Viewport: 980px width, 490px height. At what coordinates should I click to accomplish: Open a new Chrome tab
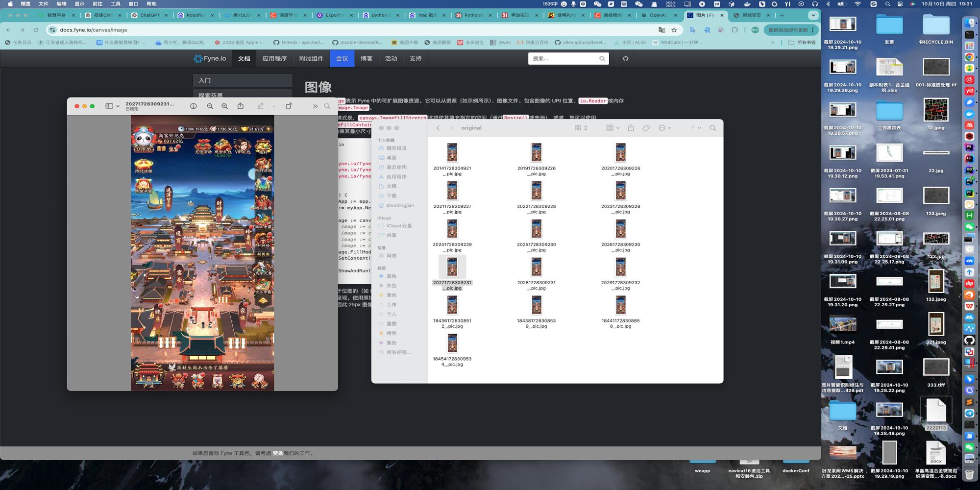tap(782, 15)
